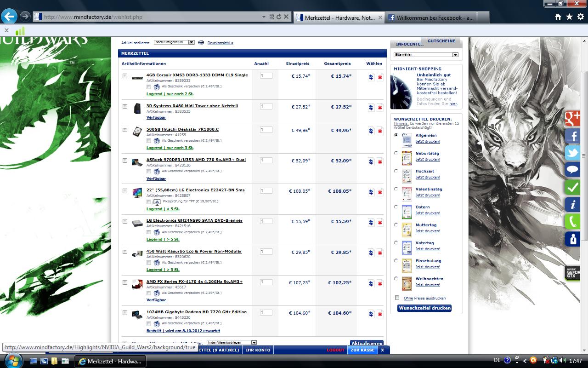
Task: Select the Geburtstag wishlist radio button
Action: click(x=396, y=153)
